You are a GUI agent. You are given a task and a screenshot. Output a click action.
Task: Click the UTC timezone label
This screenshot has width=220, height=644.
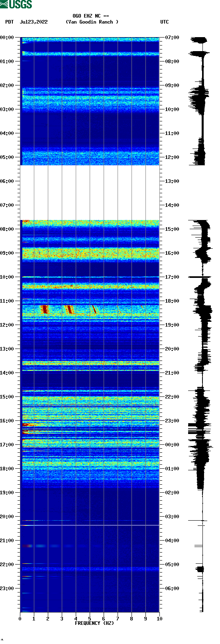(x=165, y=22)
